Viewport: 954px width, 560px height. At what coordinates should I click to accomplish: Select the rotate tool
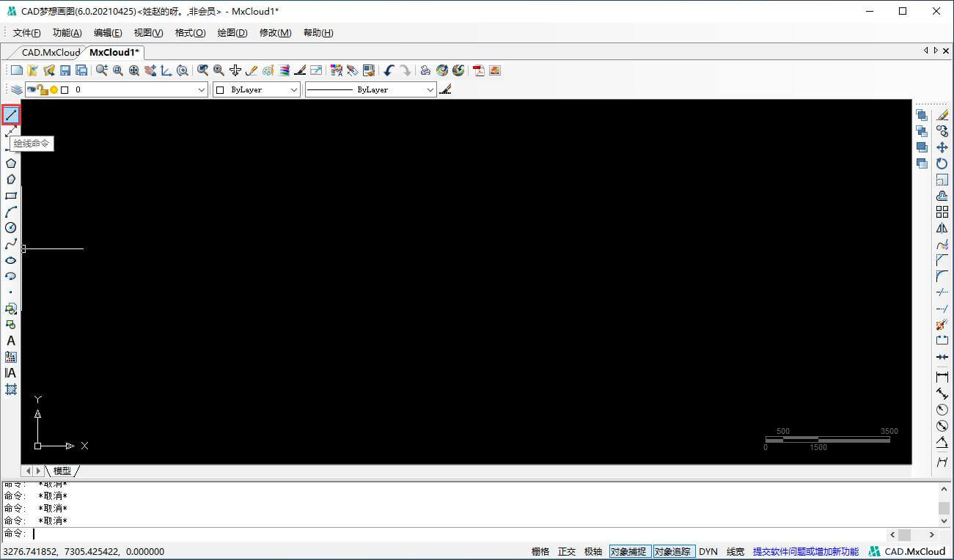click(x=942, y=163)
